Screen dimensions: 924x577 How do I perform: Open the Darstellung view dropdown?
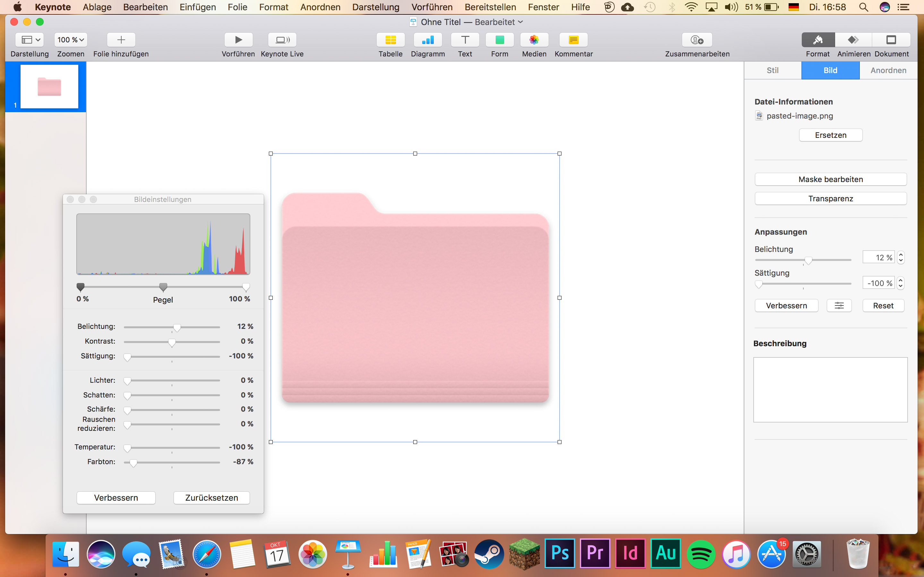30,40
